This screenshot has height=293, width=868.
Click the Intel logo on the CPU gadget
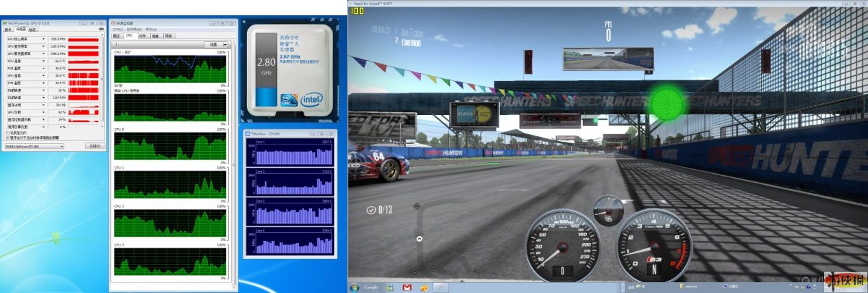click(x=311, y=99)
